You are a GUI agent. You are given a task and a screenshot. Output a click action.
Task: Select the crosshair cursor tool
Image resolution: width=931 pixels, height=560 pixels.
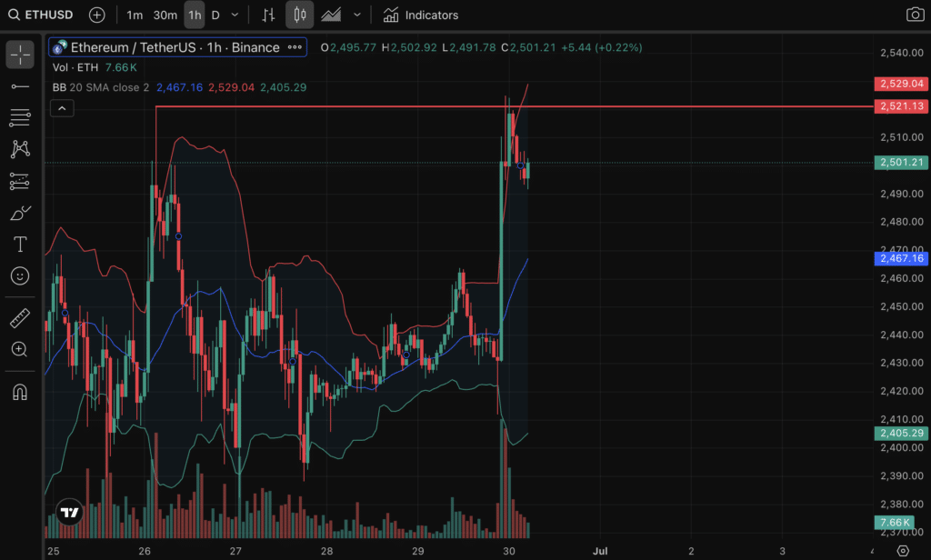click(20, 55)
